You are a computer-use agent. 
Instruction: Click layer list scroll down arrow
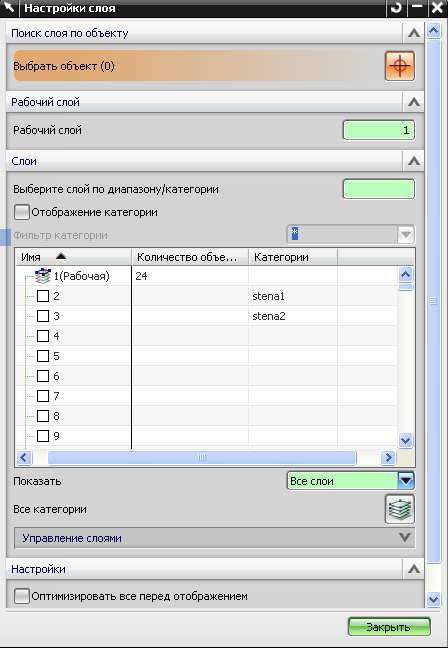(x=405, y=441)
